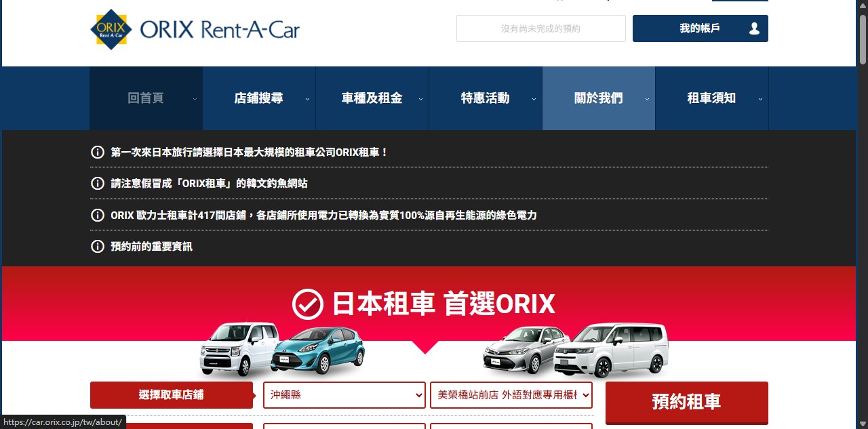Image resolution: width=868 pixels, height=429 pixels.
Task: Open the 車種及租金 menu
Action: coord(372,98)
